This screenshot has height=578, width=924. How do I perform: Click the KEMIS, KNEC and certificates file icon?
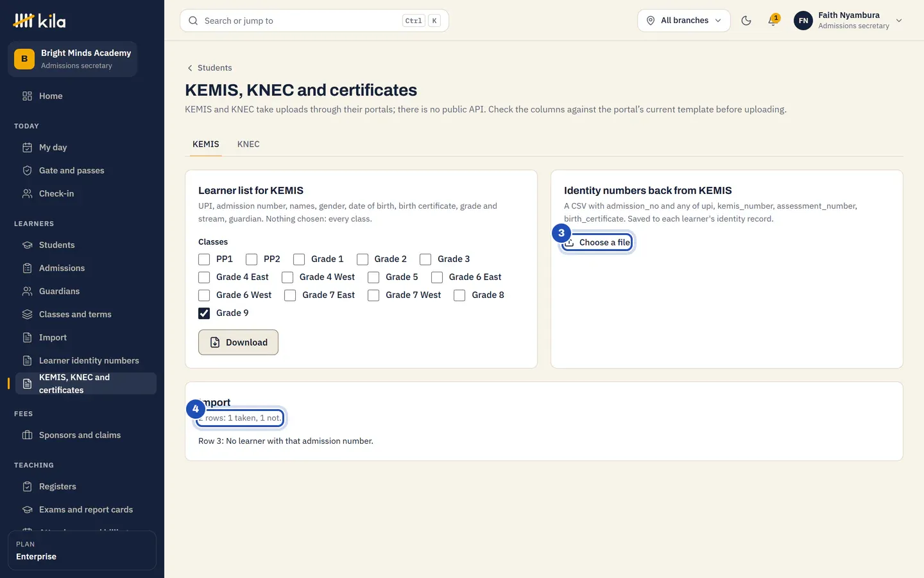click(x=27, y=383)
